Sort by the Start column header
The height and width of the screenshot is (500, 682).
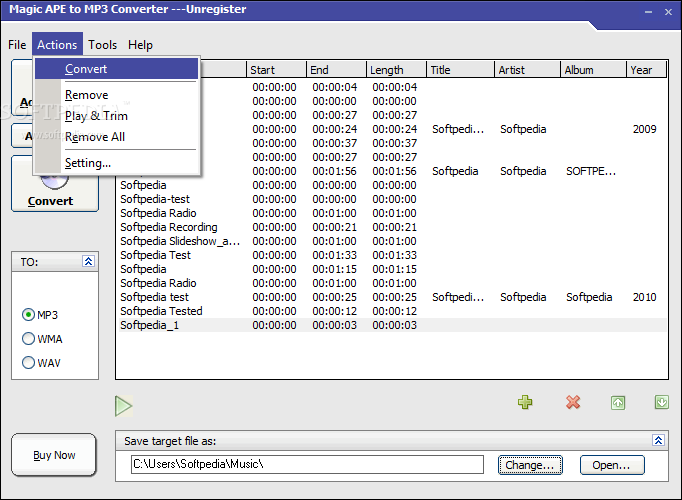276,70
